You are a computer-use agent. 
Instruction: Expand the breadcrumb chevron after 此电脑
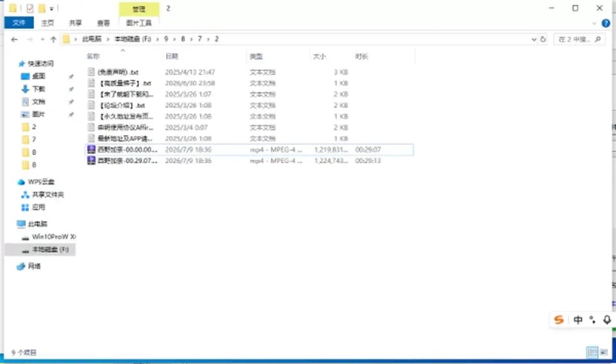tap(108, 39)
